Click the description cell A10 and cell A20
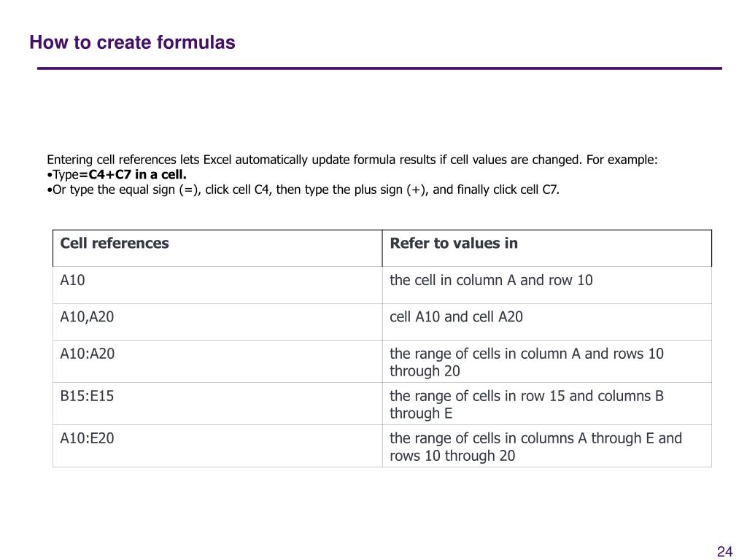 pos(457,317)
